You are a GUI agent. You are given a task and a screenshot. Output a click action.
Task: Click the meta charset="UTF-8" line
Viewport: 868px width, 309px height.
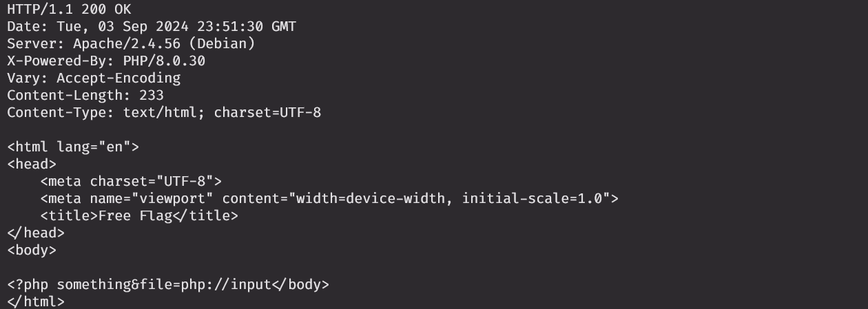coord(131,182)
